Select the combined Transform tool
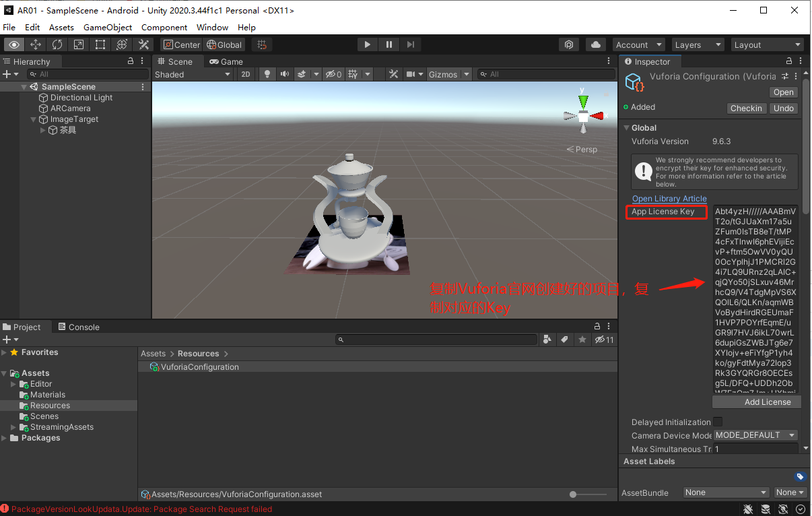The image size is (812, 516). click(122, 44)
